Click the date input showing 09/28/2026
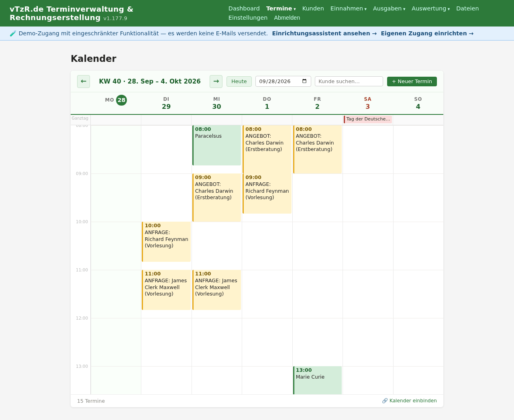 pos(283,82)
